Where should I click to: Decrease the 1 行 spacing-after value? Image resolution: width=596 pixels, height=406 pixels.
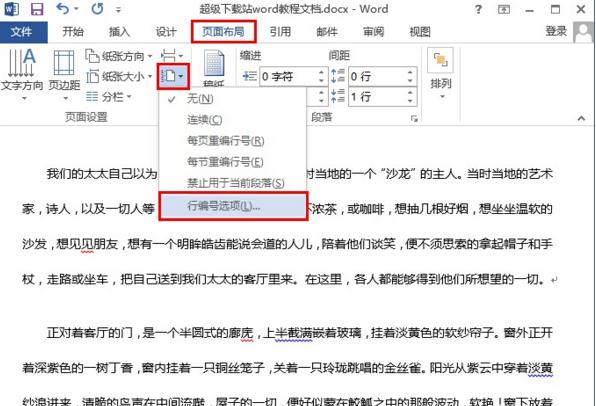click(410, 101)
